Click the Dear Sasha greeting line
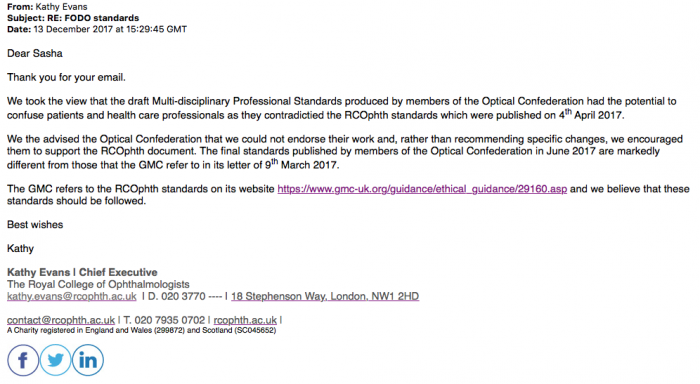The width and height of the screenshot is (700, 384). pos(35,53)
